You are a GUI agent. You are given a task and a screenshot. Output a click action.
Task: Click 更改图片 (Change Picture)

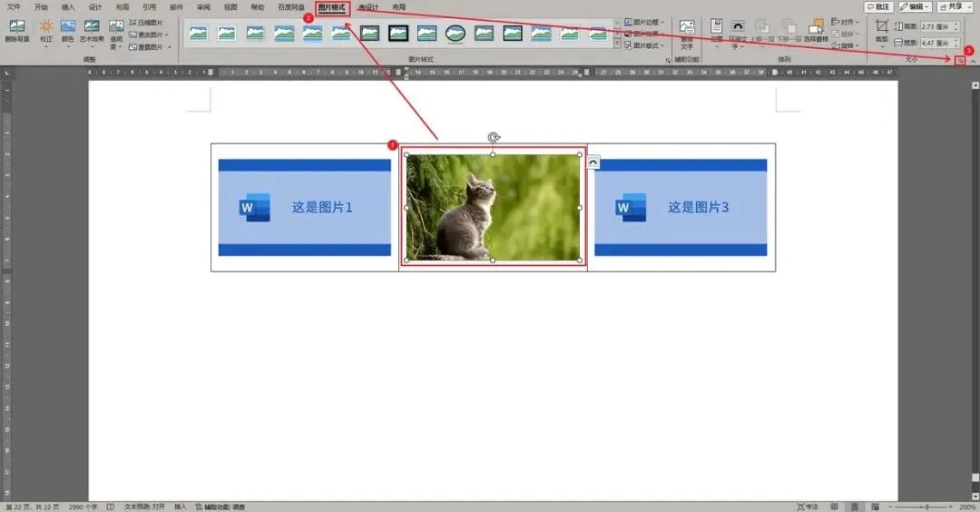(150, 35)
